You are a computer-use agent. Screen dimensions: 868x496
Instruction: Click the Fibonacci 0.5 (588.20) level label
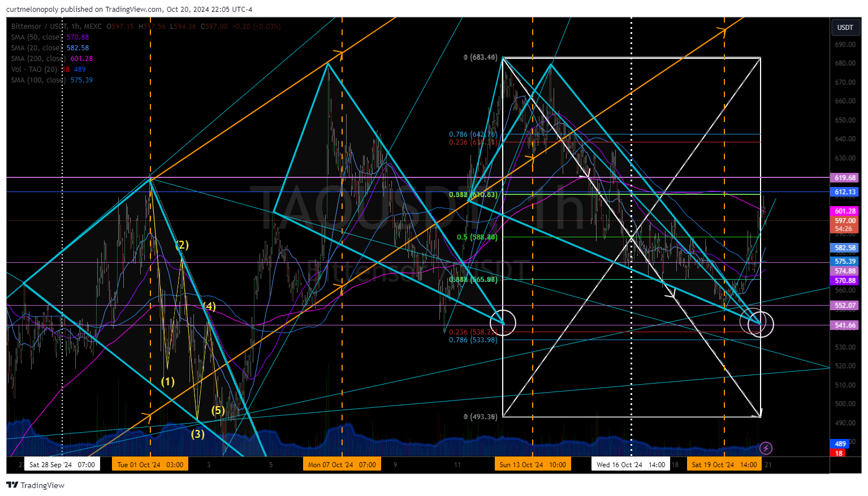(477, 237)
